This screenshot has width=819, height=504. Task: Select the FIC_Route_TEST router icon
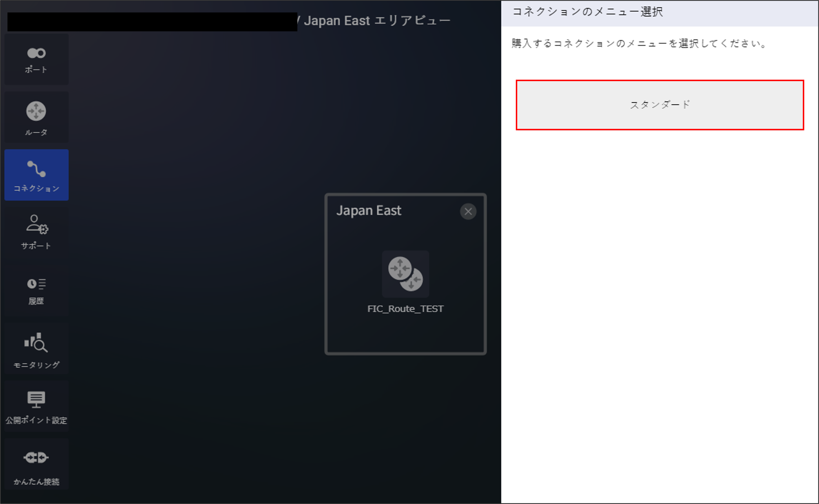click(405, 274)
